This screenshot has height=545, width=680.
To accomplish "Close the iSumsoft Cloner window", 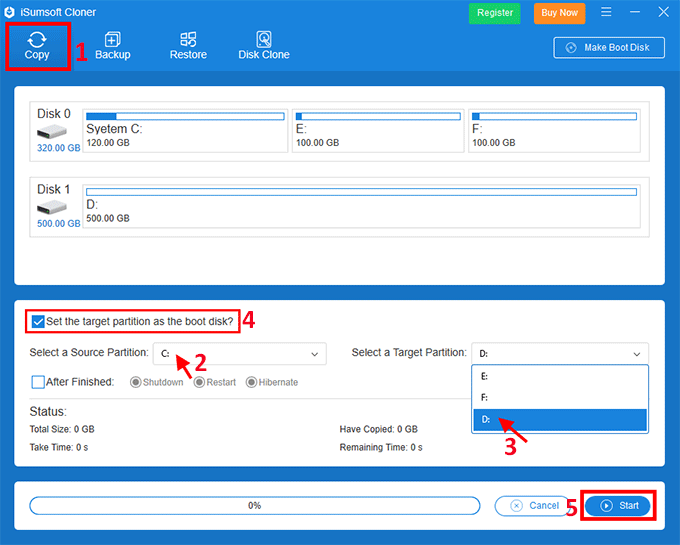I will [x=664, y=12].
